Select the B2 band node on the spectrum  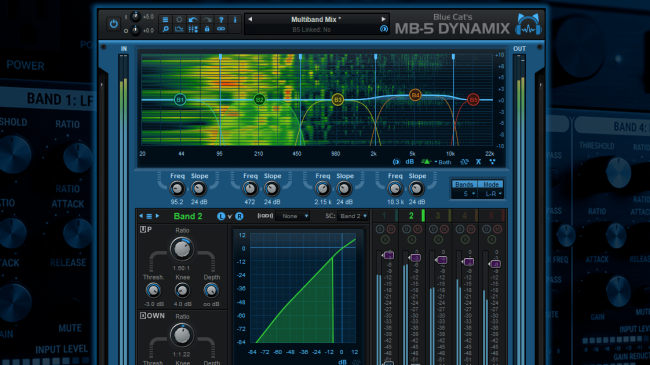tap(260, 100)
